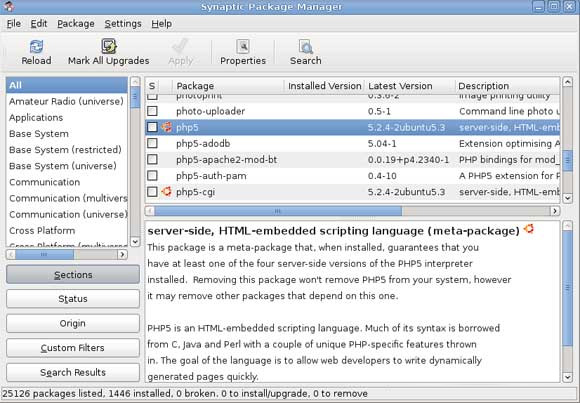Click version 0.0.19+p4.2340-1 cell

(408, 159)
